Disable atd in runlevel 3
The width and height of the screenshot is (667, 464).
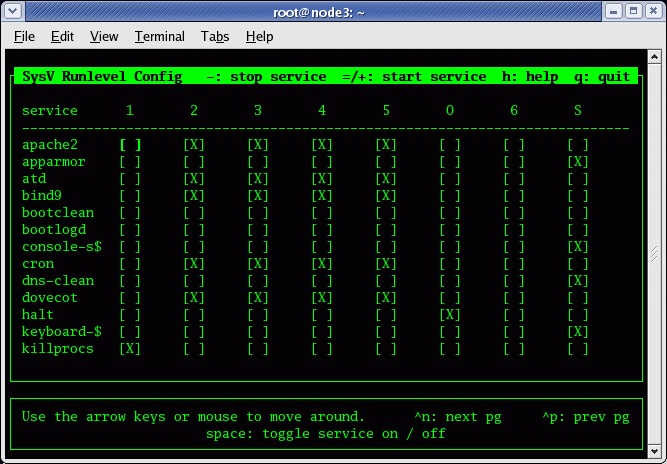point(258,179)
